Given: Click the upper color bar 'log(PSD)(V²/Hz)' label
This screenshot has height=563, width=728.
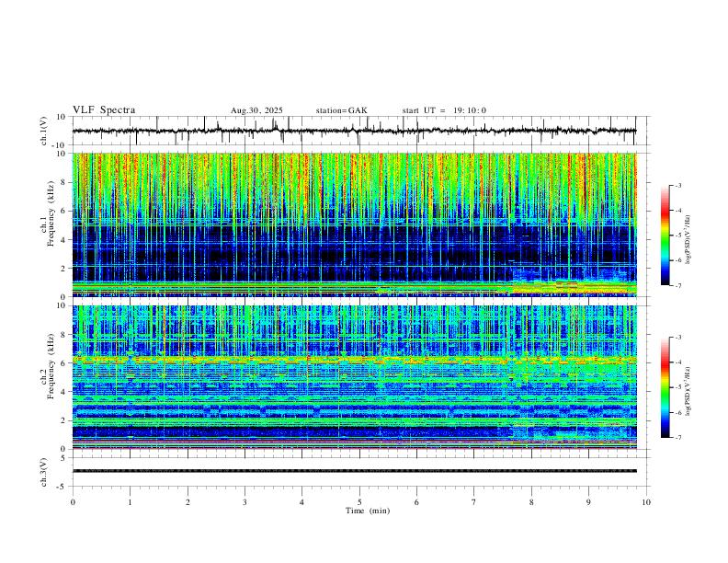Looking at the screenshot, I should point(688,239).
